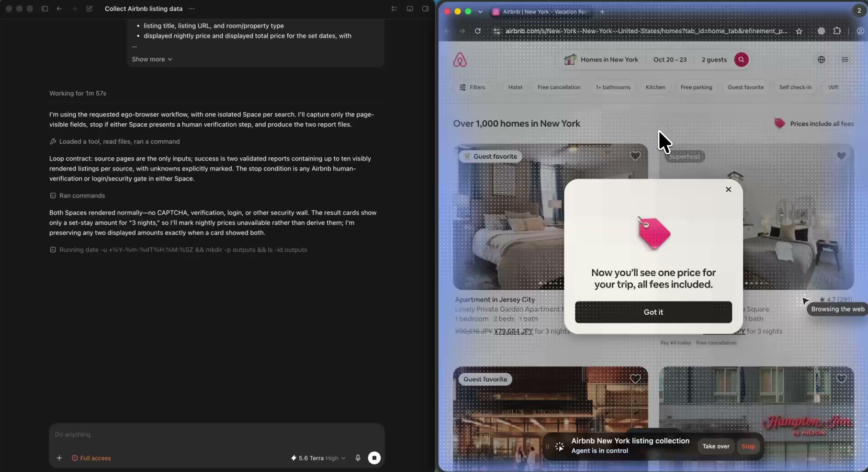Screen dimensions: 868x472
Task: Save the Superhost listing with heart icon
Action: coord(841,156)
